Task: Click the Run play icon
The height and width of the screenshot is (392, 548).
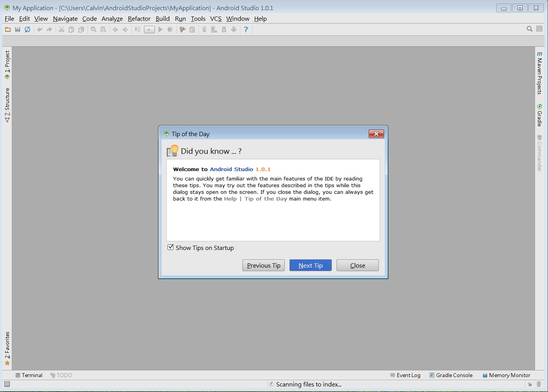Action: point(160,29)
